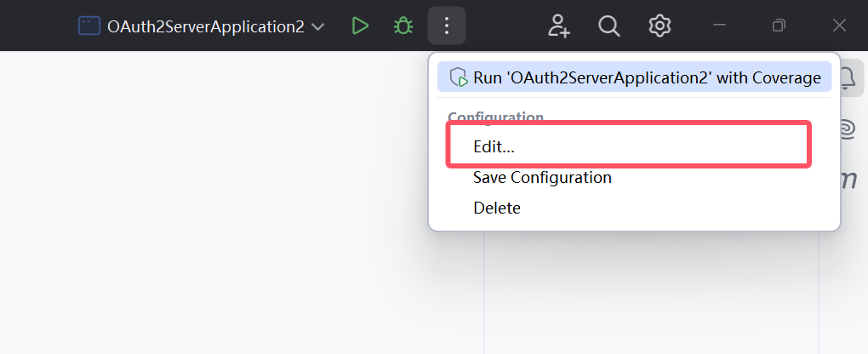Start debugging with the green bug icon
868x354 pixels.
coord(403,26)
